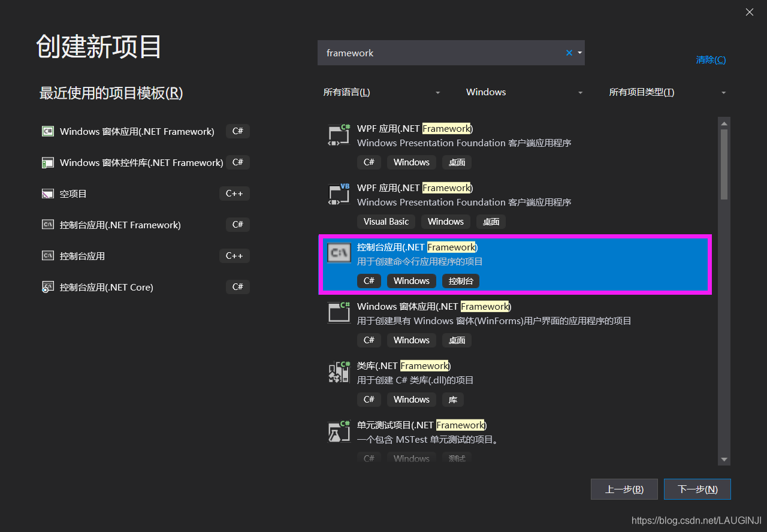
Task: Click the 下一步(N) button
Action: pos(697,489)
